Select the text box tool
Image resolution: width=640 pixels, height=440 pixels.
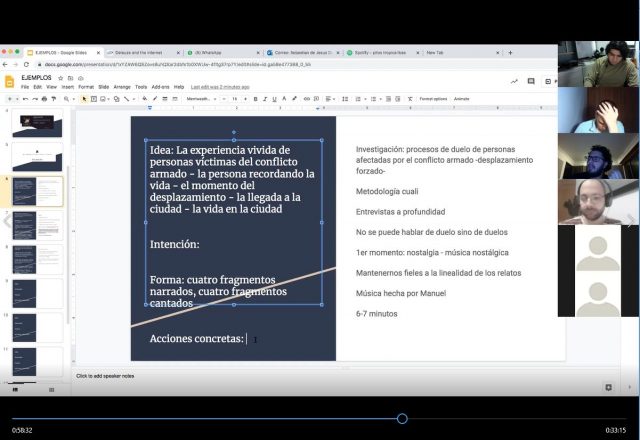(93, 99)
